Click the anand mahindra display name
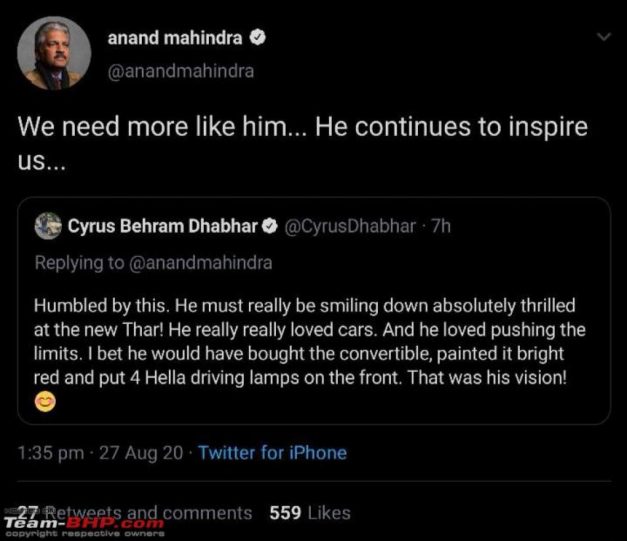The width and height of the screenshot is (627, 541). coord(174,38)
